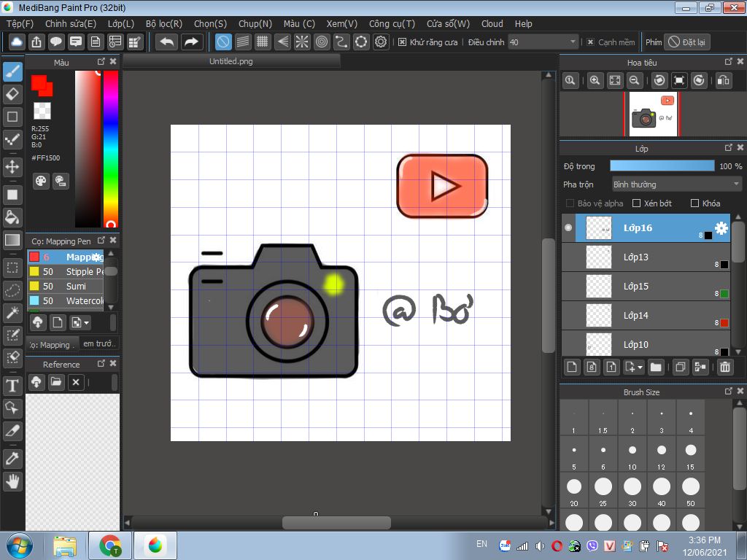Open the Điều chỉnh value dropdown
747x560 pixels.
pos(543,42)
